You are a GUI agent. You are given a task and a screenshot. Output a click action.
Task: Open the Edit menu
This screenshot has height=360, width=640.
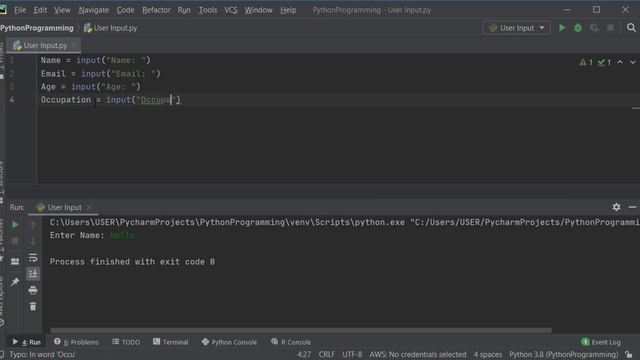click(40, 10)
